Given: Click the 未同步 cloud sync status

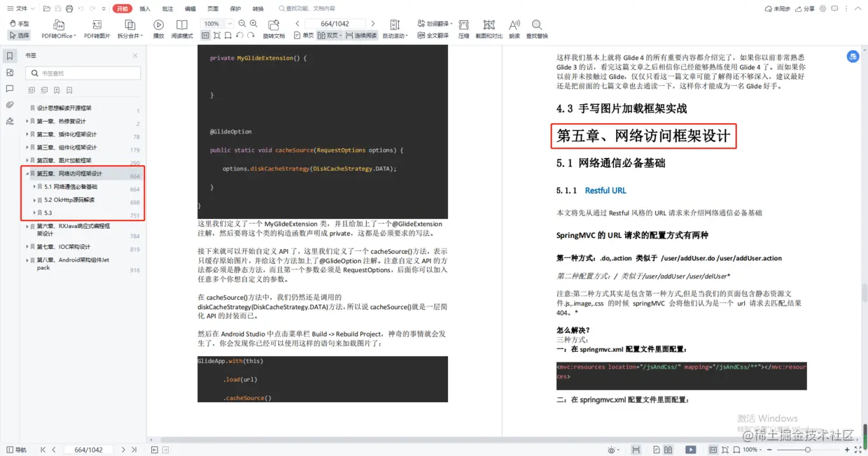Looking at the screenshot, I should click(778, 8).
